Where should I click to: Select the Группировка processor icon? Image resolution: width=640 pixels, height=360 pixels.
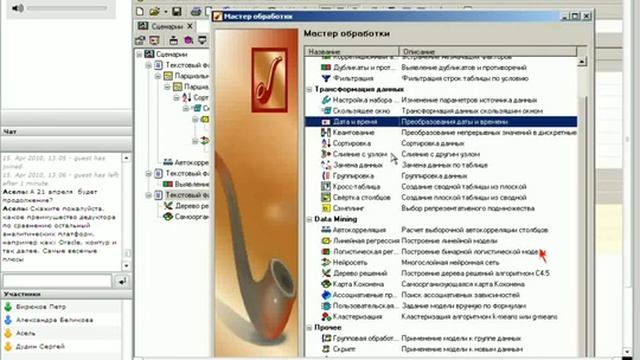[326, 176]
